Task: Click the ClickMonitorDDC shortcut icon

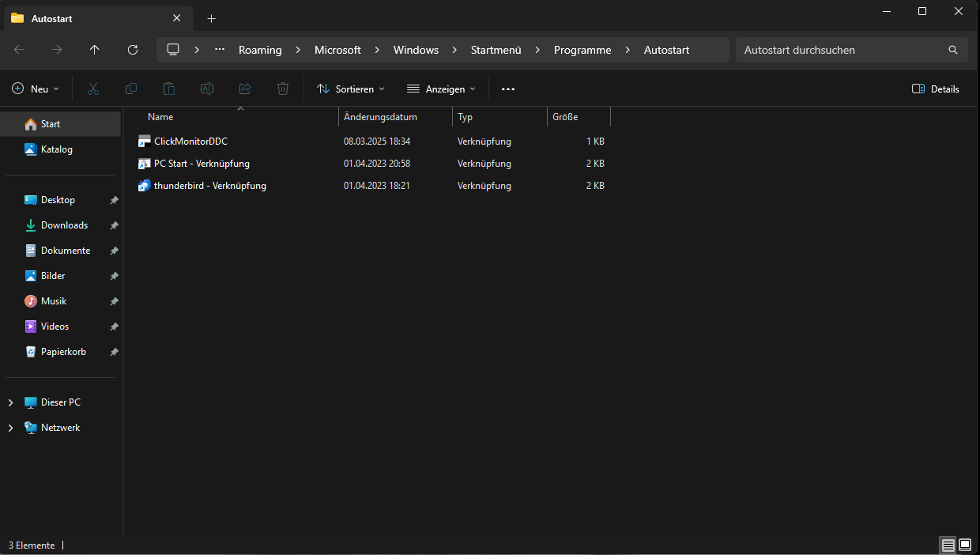Action: pos(145,142)
